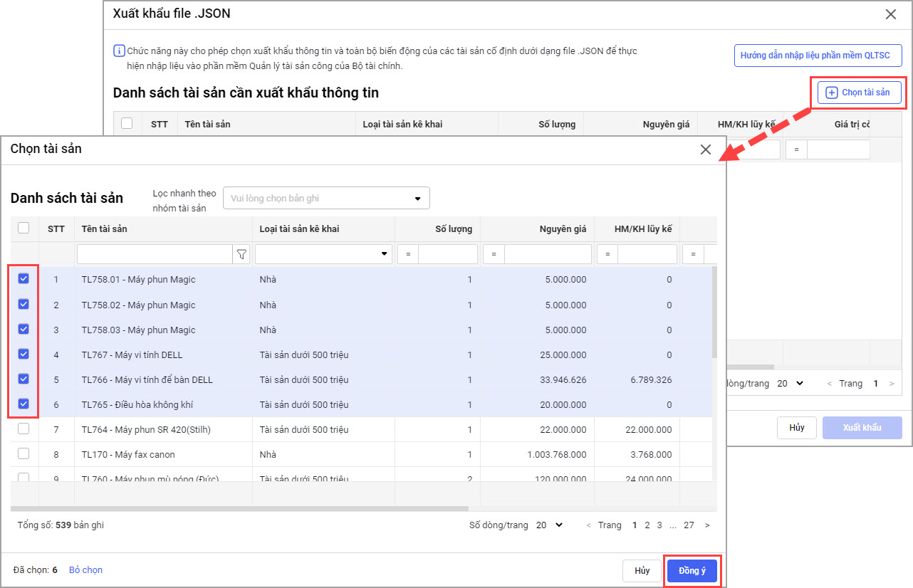Check the TL764 Máy phun SR 420 row
This screenshot has width=913, height=588.
pyautogui.click(x=24, y=429)
